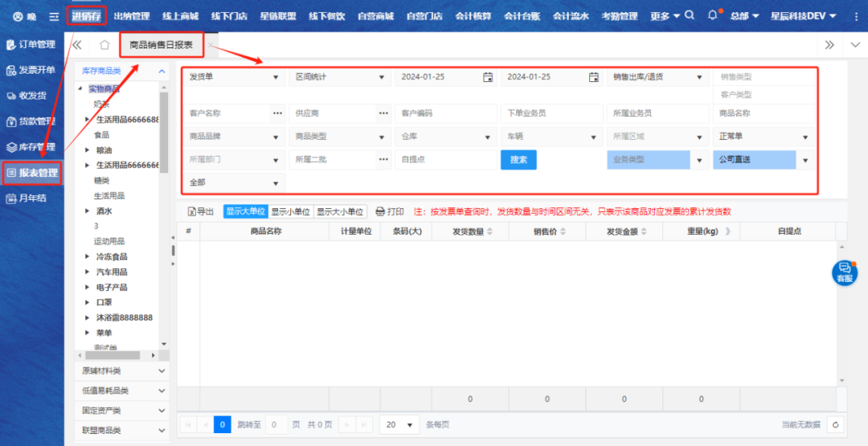The image size is (868, 446).
Task: Open the 发货单 dropdown
Action: 234,77
